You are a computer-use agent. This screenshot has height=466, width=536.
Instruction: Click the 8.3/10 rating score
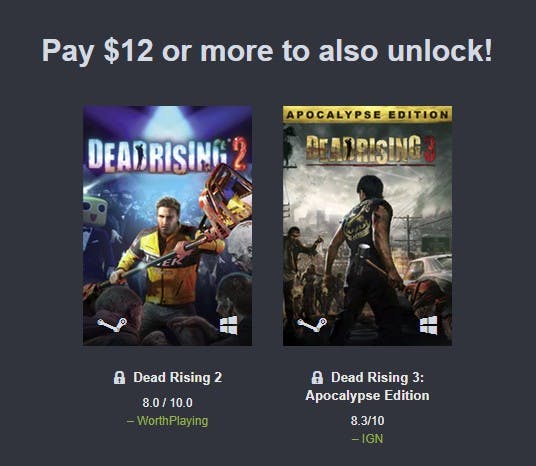coord(367,421)
